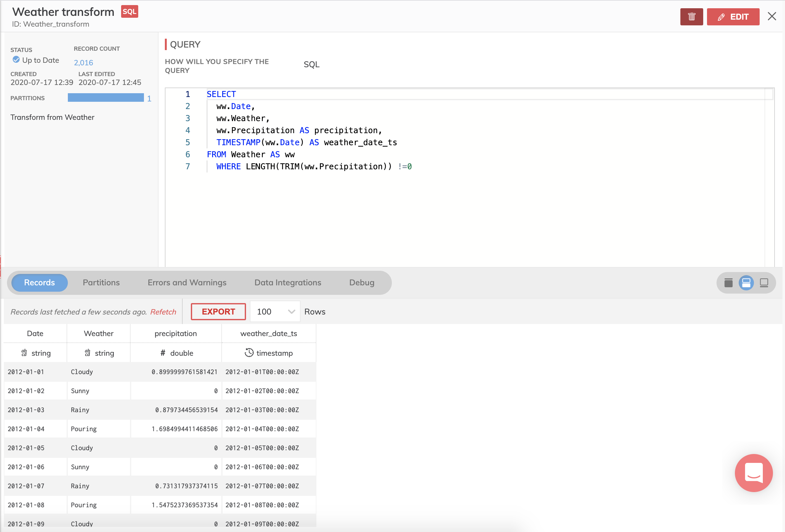Open the 100 rows dropdown

point(275,311)
